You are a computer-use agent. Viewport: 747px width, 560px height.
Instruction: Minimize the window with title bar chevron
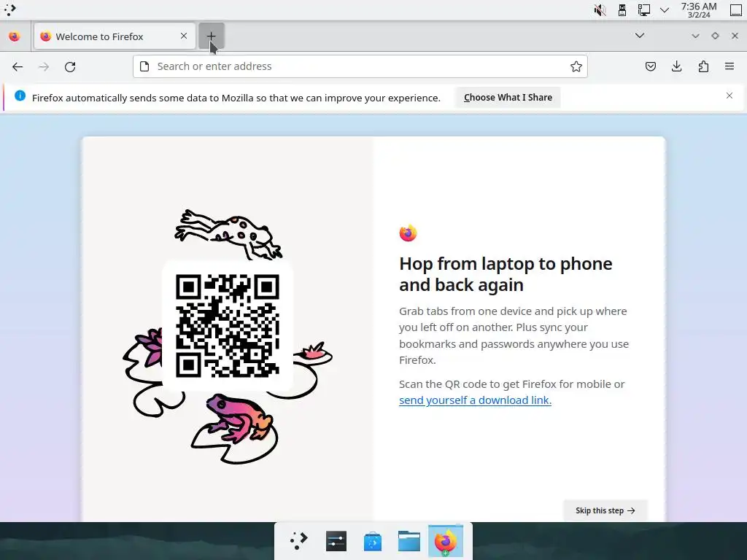point(695,36)
